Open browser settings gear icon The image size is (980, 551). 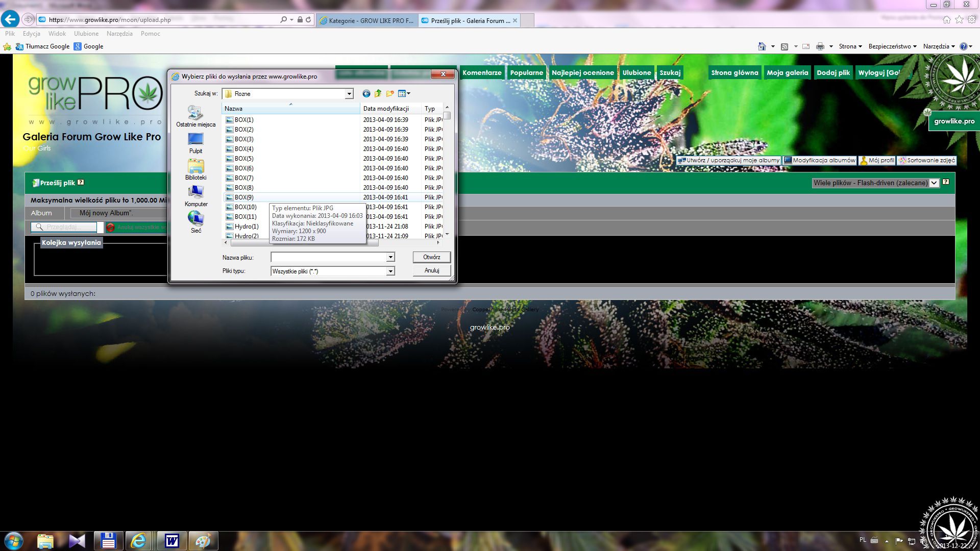[x=972, y=19]
